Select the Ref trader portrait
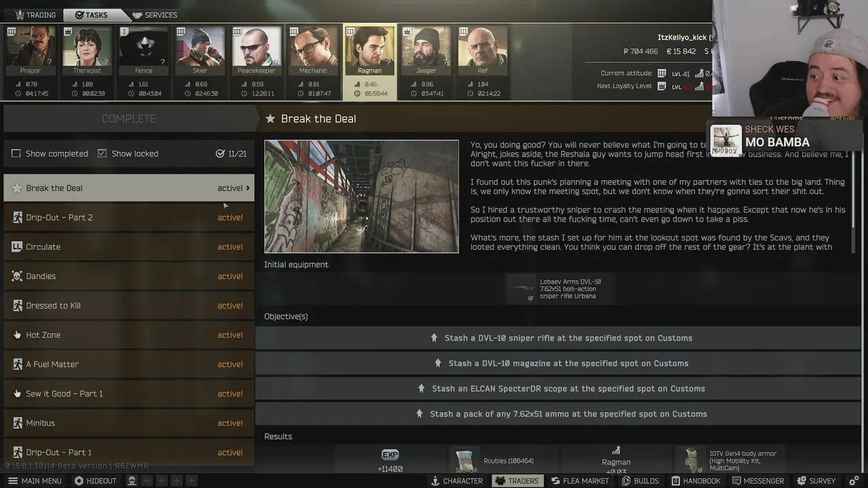Viewport: 868px width, 488px height. coord(483,50)
